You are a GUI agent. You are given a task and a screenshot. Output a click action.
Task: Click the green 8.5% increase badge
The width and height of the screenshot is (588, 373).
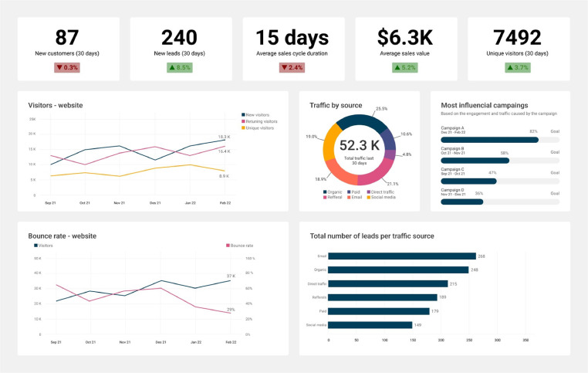click(180, 67)
